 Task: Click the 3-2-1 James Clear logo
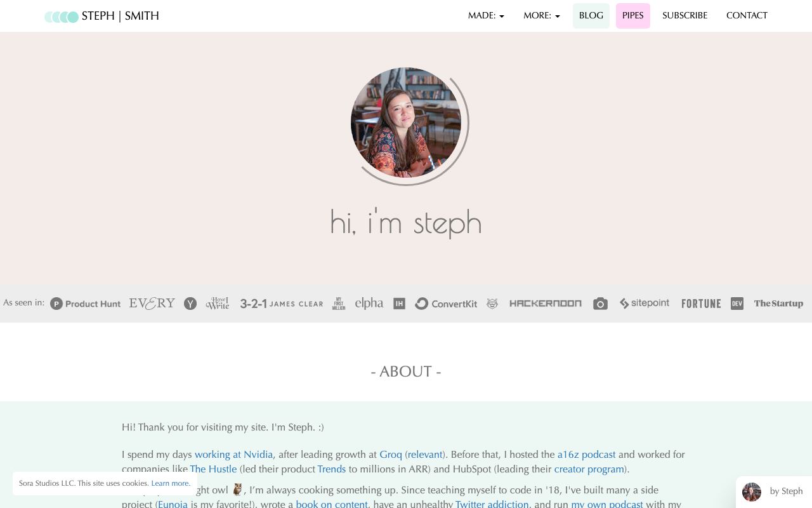[282, 304]
